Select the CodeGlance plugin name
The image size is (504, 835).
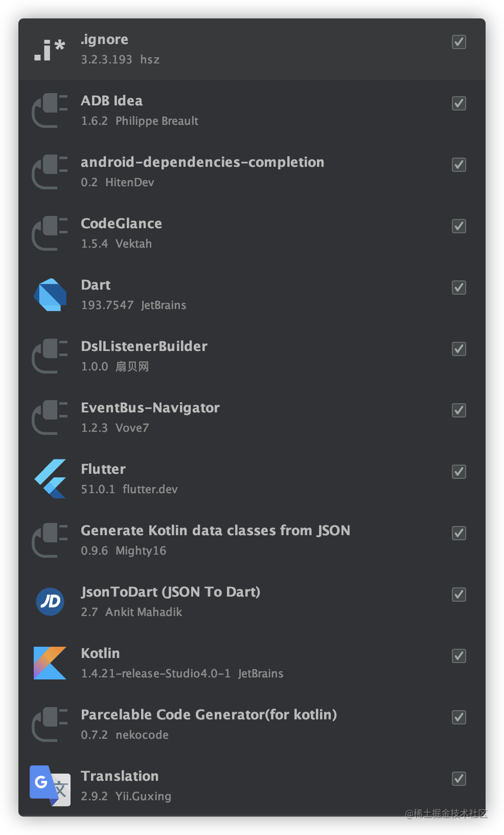[x=122, y=224]
